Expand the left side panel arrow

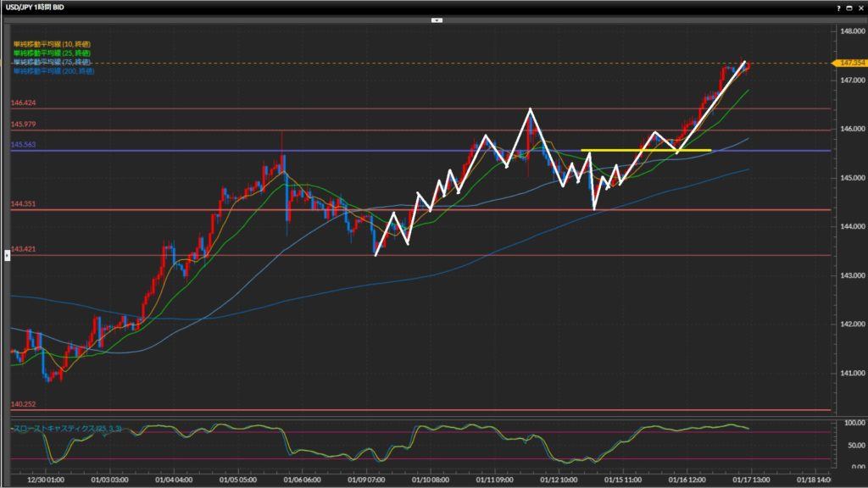tap(7, 254)
